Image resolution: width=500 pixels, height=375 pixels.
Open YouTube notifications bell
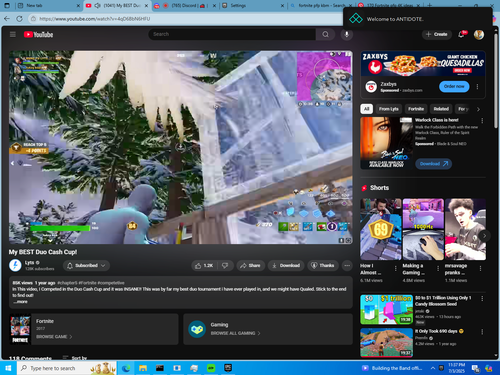click(x=461, y=34)
